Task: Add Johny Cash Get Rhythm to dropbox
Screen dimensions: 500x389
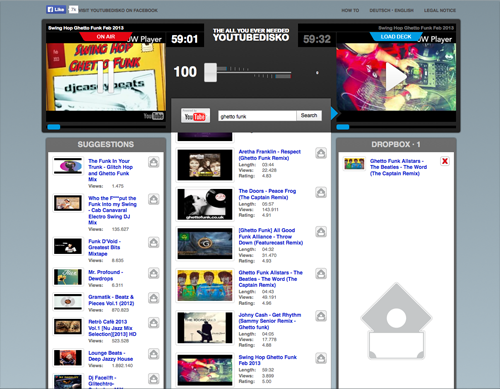Action: [x=321, y=316]
